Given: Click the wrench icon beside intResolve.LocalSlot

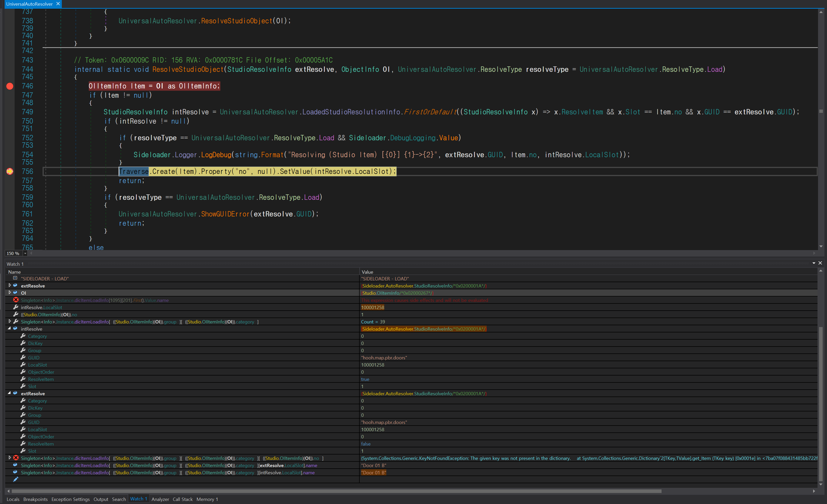Looking at the screenshot, I should tap(16, 307).
